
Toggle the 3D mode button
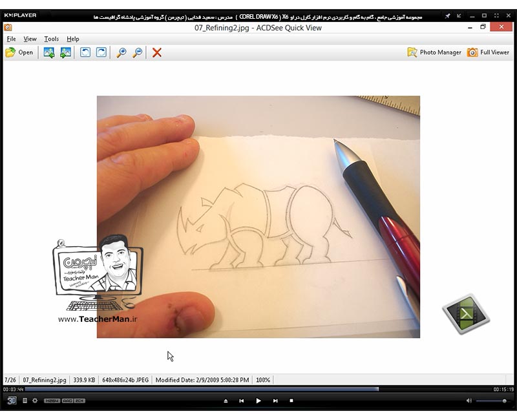coord(12,401)
